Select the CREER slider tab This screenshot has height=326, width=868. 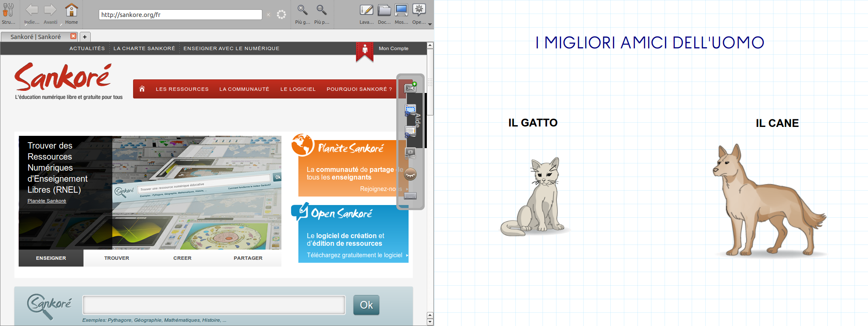coord(182,258)
